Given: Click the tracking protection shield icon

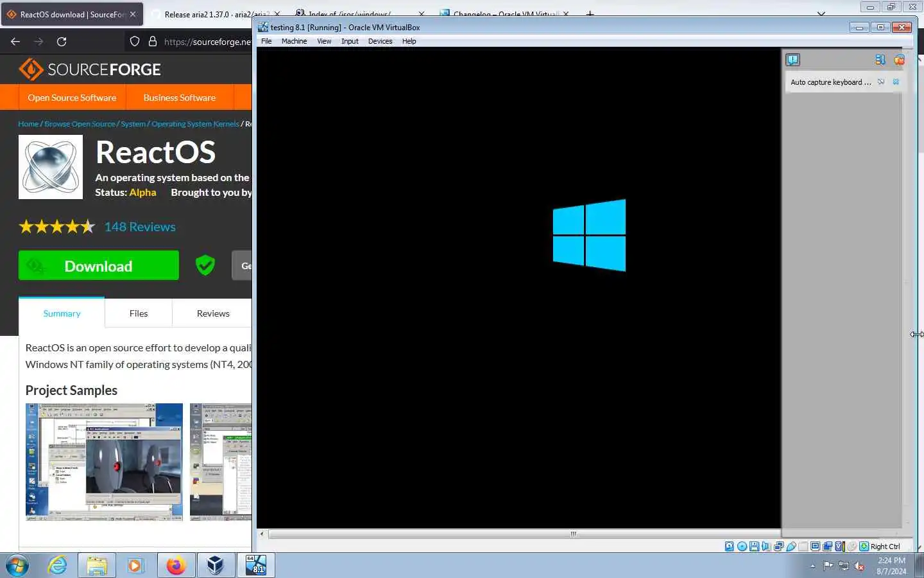Looking at the screenshot, I should (x=135, y=42).
